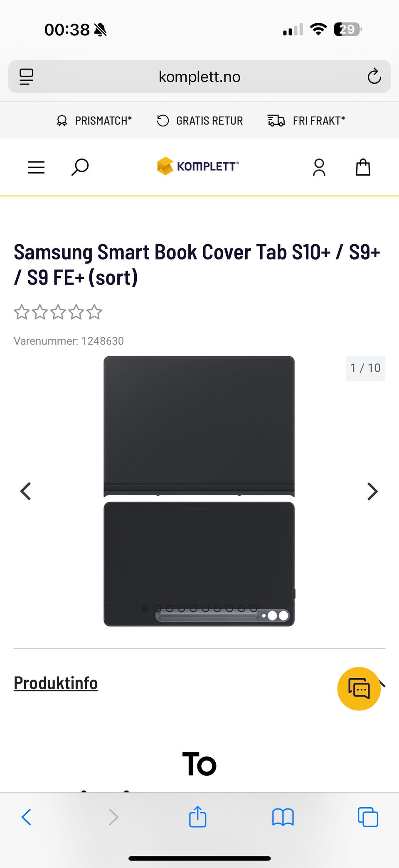Open the user account icon
The width and height of the screenshot is (399, 868).
(319, 167)
